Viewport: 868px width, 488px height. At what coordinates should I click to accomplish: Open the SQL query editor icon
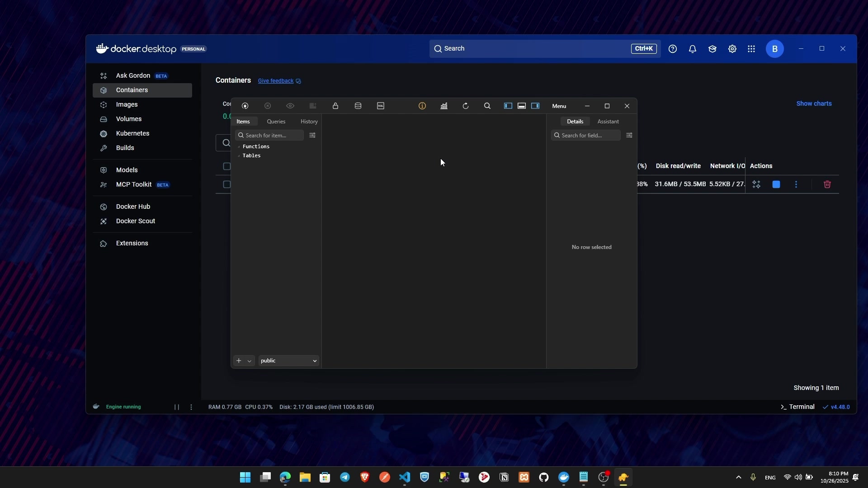381,106
